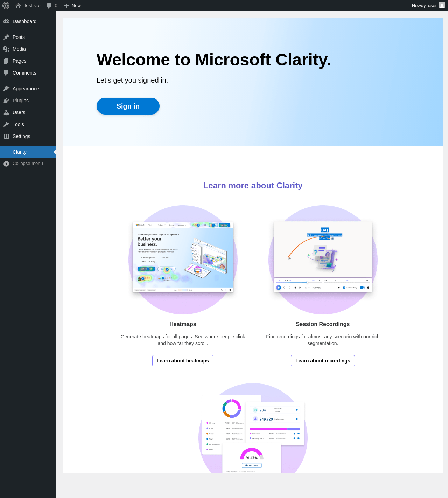This screenshot has height=498, width=448.
Task: Click the Users person icon
Action: coord(6,112)
